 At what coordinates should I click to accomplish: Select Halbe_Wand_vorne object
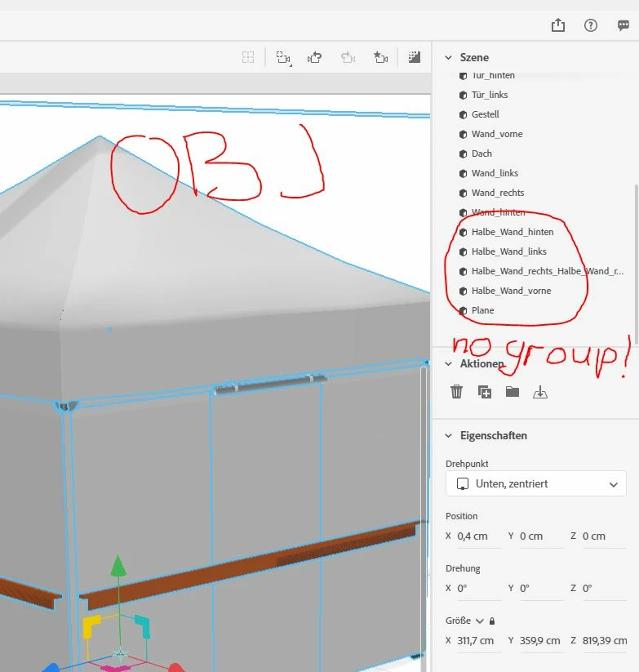pyautogui.click(x=512, y=291)
